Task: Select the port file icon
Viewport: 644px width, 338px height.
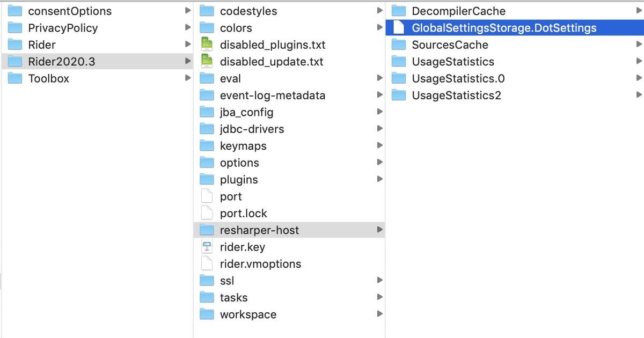Action: 207,196
